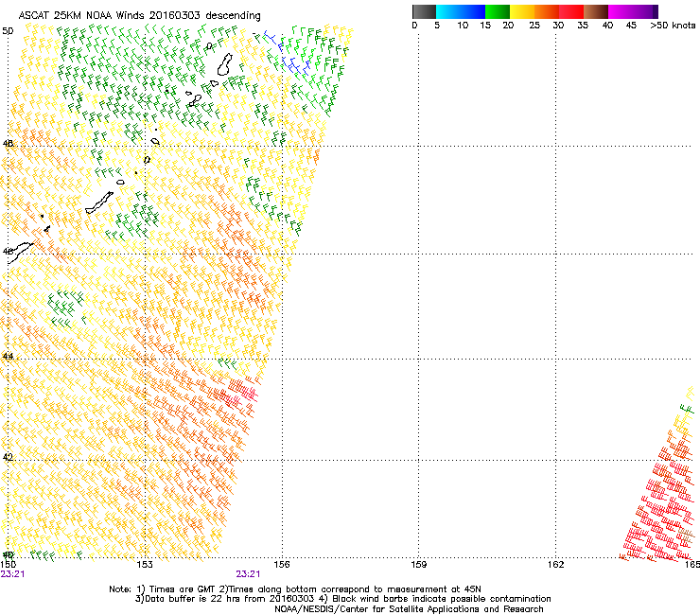Click the blue wind barb cluster near 156E
Screen dimensions: 700x615
[x=294, y=66]
